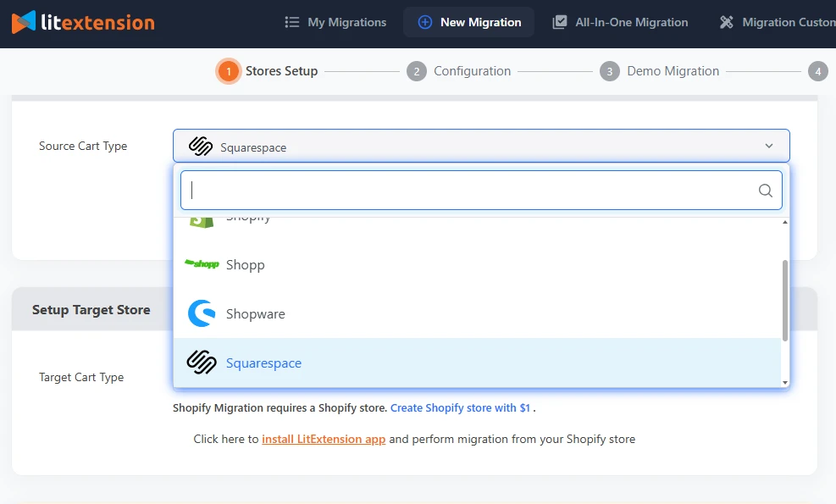Screen dimensions: 836x504
Task: Click the scrollbar down arrow in dropdown
Action: click(x=785, y=382)
